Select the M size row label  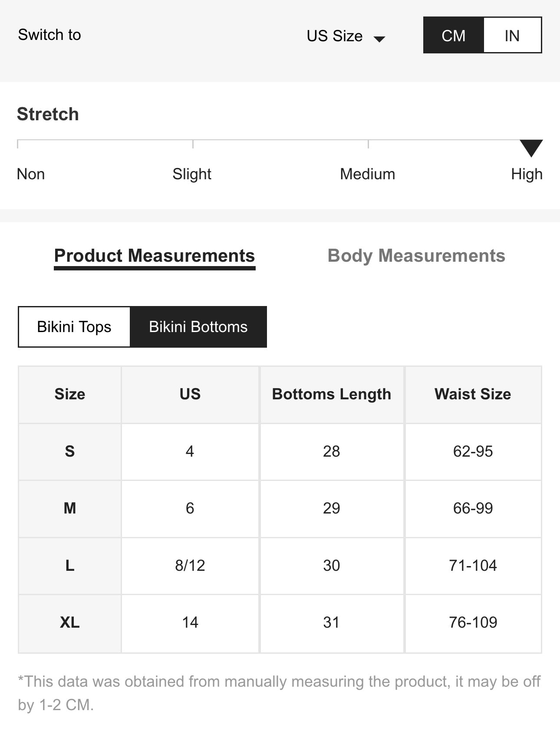point(69,508)
